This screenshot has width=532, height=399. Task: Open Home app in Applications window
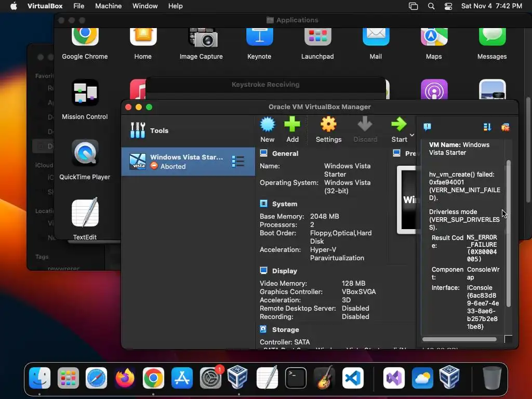coord(143,37)
